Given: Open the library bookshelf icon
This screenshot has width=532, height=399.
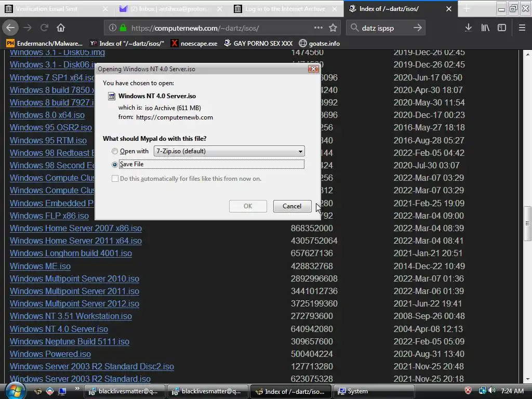Looking at the screenshot, I should (485, 28).
